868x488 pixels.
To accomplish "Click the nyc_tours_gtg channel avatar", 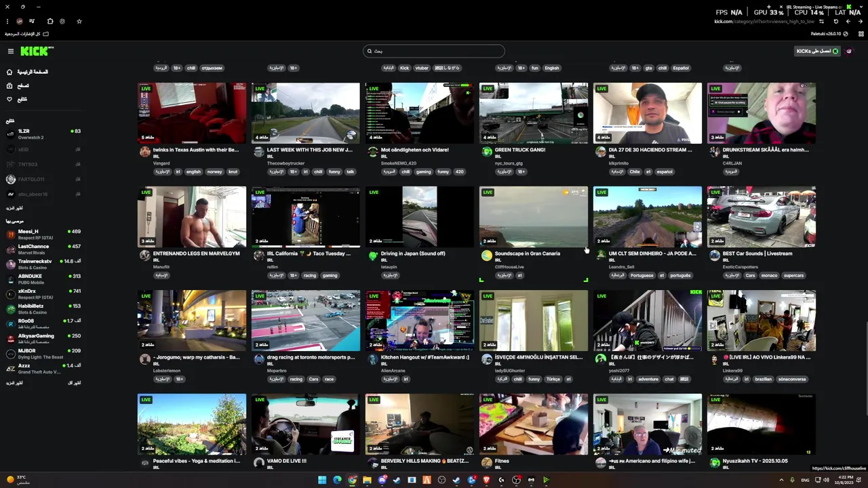I will (x=486, y=152).
